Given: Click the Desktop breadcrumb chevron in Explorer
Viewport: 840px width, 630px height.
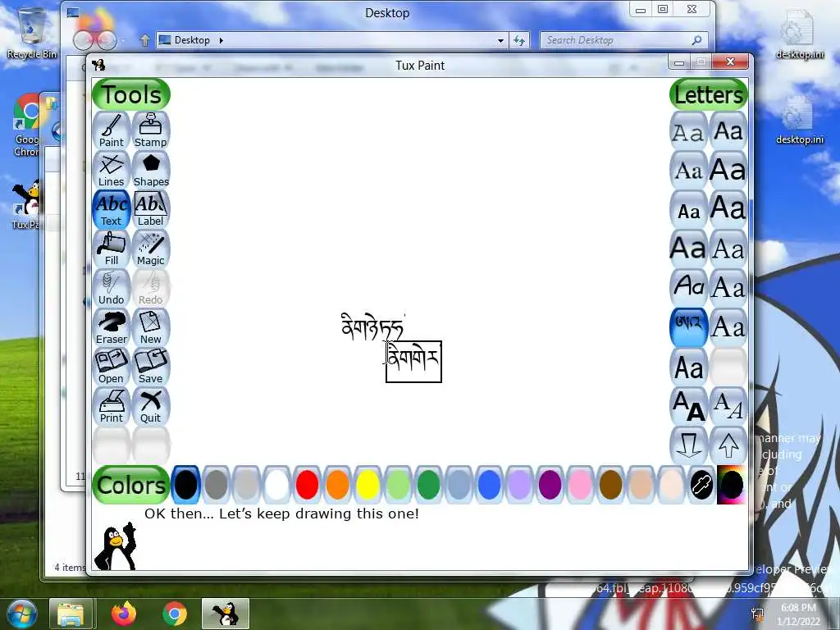Looking at the screenshot, I should point(221,40).
